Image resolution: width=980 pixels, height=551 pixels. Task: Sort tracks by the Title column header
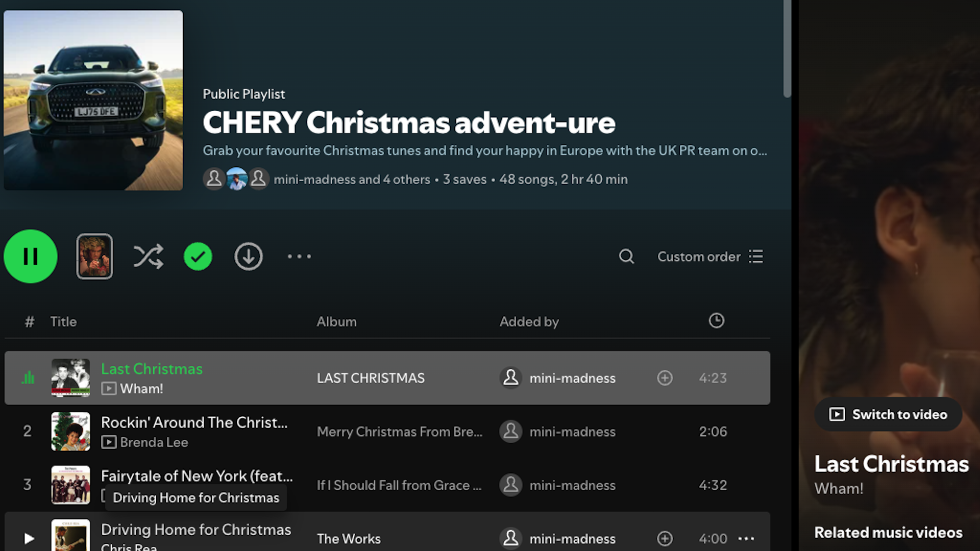click(63, 321)
